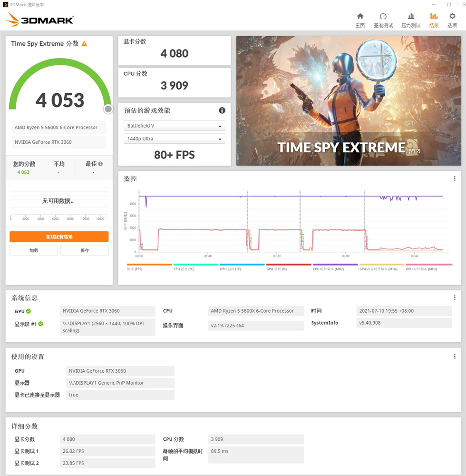Click the green 4 053 under 您的分数

coord(23,172)
